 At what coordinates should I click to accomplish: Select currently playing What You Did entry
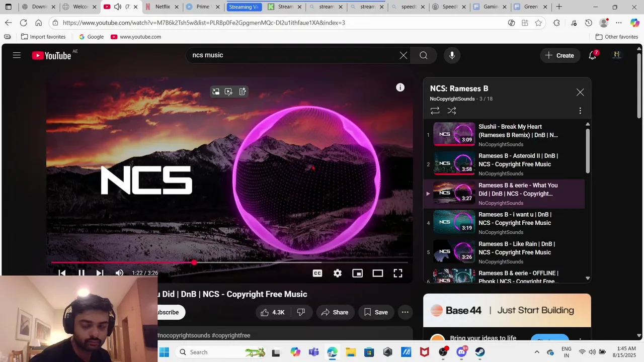coord(505,194)
